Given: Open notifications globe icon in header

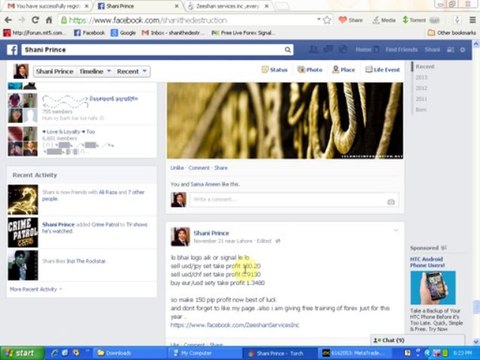Looking at the screenshot, I should 343,49.
